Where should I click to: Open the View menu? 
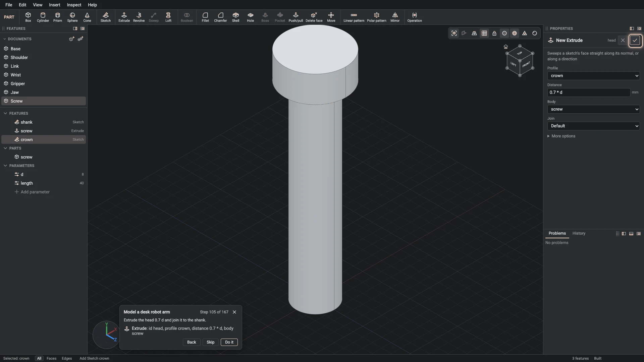[38, 5]
